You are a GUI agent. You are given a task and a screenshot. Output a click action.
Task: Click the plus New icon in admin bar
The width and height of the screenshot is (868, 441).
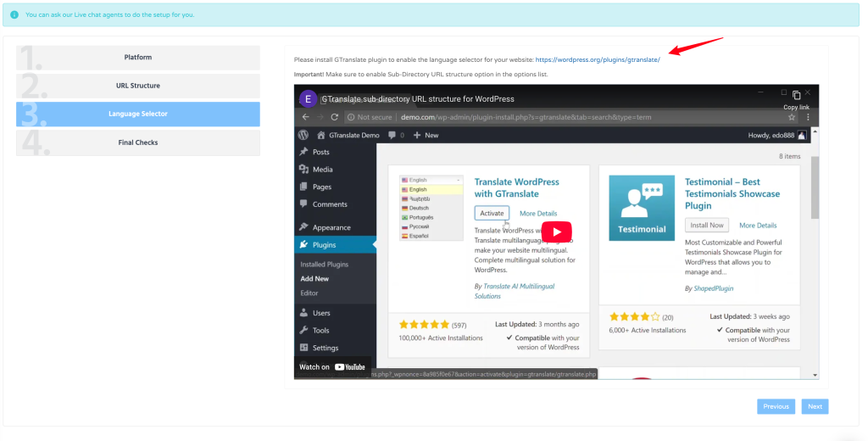tap(417, 135)
